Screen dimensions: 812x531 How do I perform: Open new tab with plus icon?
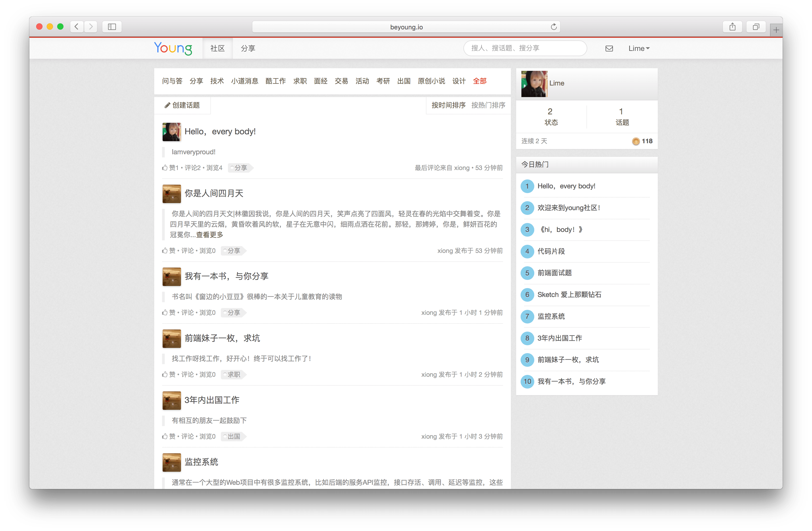click(x=776, y=30)
